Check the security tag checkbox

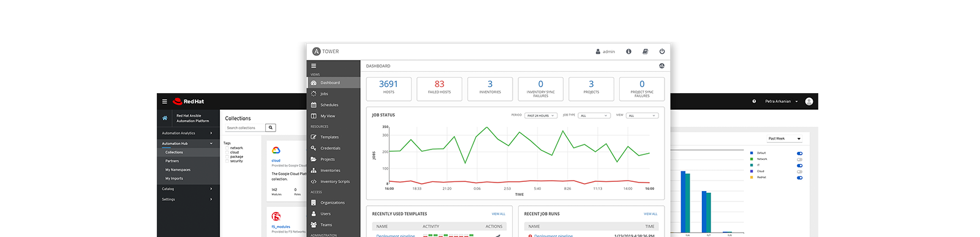point(227,161)
